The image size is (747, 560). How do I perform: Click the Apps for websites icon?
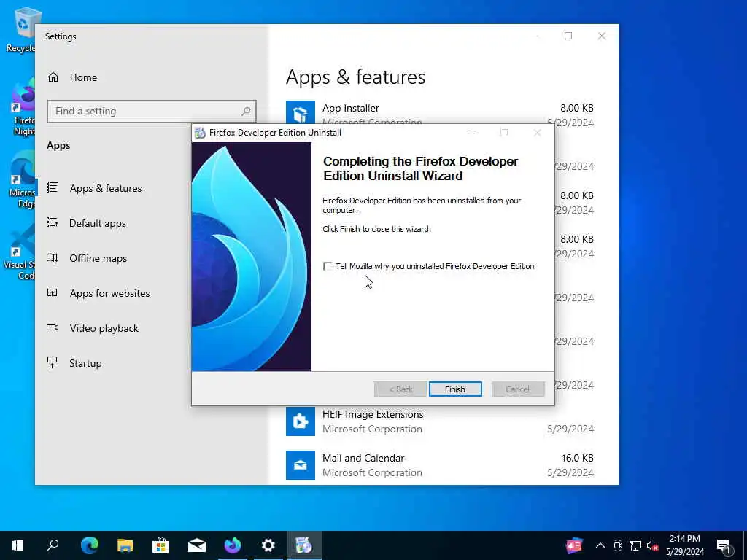click(x=53, y=292)
